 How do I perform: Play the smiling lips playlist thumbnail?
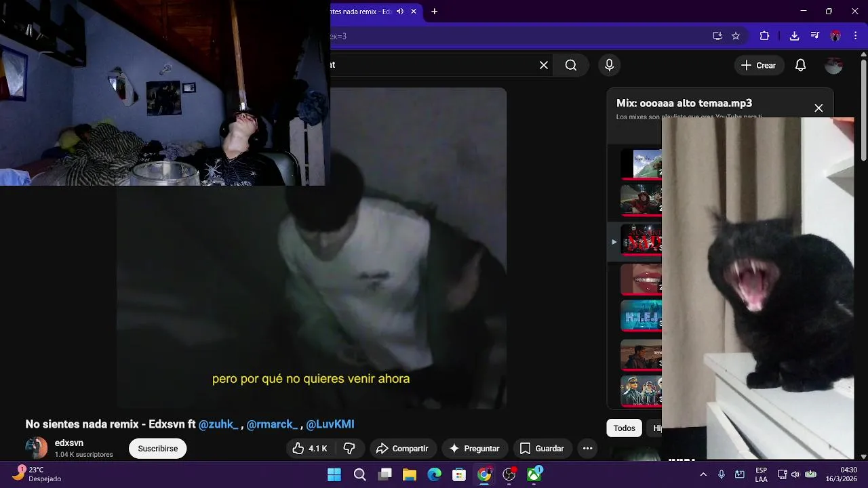click(x=642, y=279)
